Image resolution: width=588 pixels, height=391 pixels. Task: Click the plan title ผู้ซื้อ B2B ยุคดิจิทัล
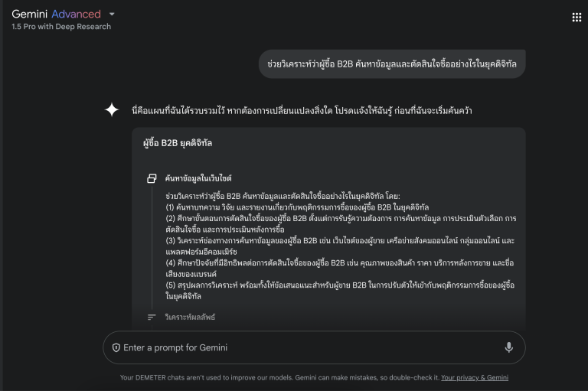pos(178,143)
